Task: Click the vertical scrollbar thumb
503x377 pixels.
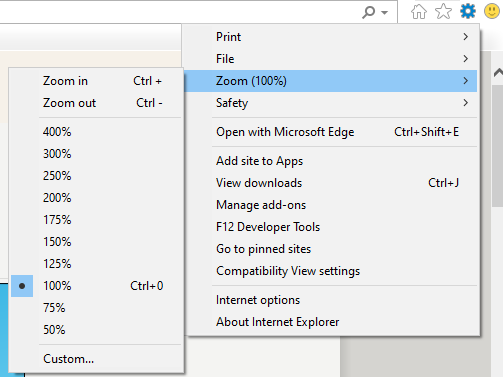Action: (498, 146)
